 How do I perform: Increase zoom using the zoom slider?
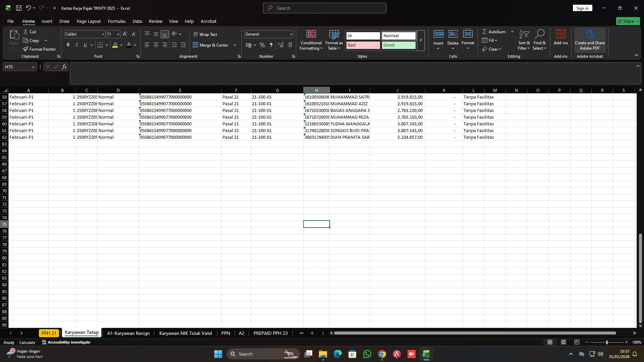tap(627, 342)
